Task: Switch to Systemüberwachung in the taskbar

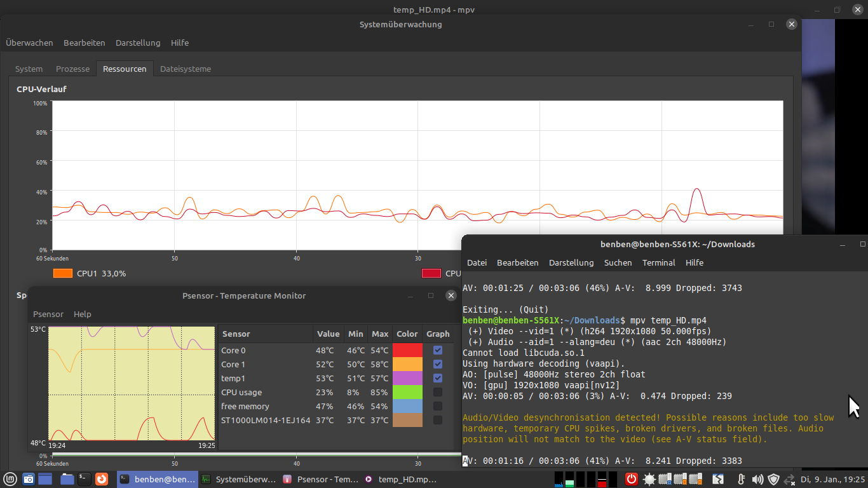Action: [x=238, y=479]
